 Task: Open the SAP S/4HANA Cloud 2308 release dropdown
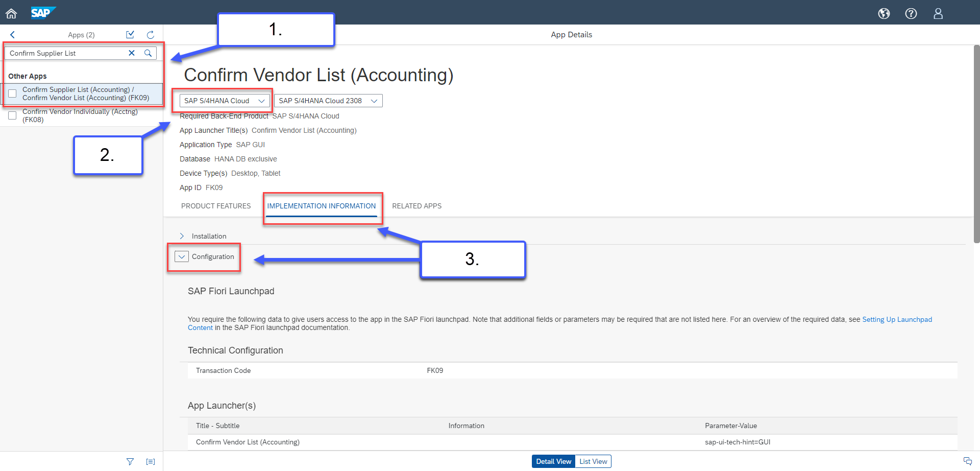[x=328, y=101]
